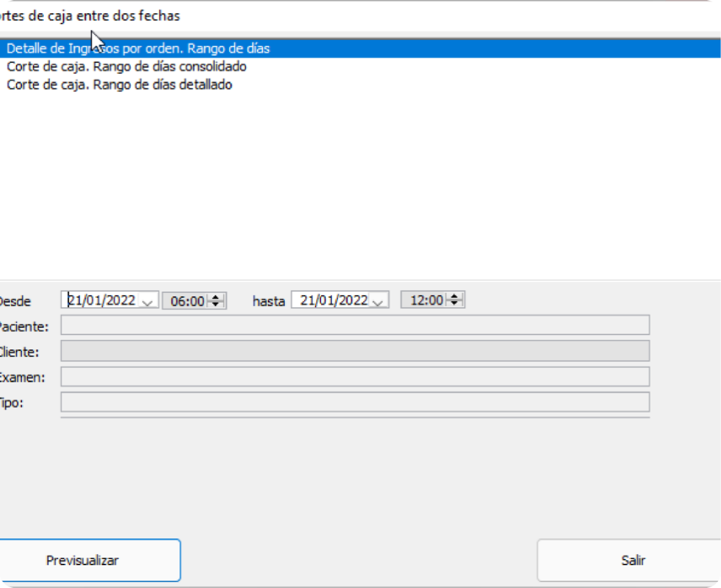Choose 'Corte de caja. Rango de días detallado'
Screen dimensions: 721x588
click(119, 84)
